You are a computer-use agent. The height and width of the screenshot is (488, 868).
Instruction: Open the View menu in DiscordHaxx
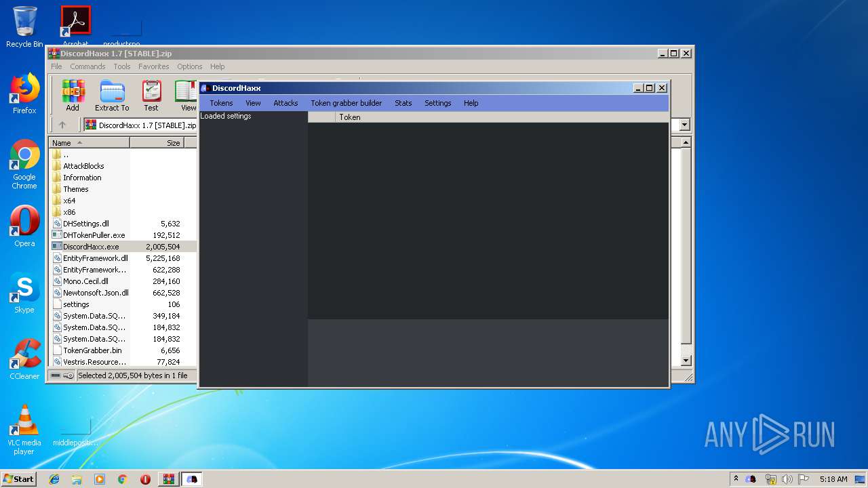tap(253, 103)
